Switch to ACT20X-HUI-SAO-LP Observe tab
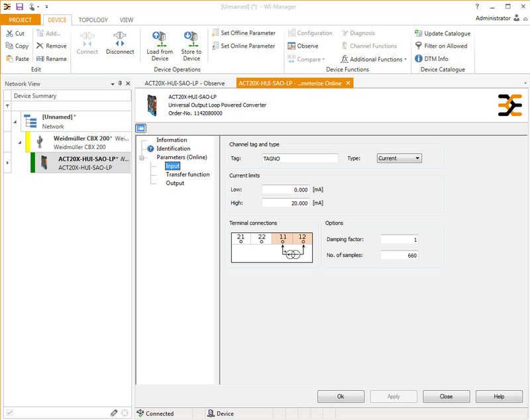The image size is (530, 420). 185,83
